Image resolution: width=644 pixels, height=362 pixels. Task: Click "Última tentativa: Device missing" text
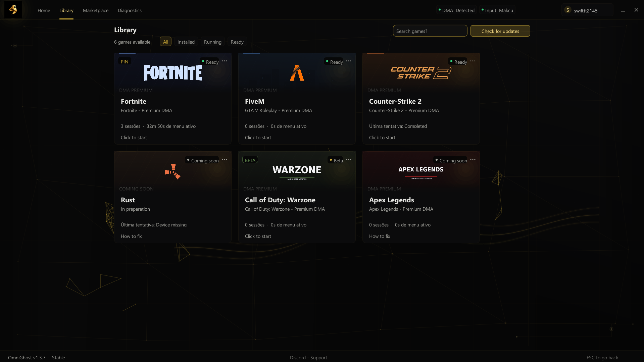[x=154, y=225]
